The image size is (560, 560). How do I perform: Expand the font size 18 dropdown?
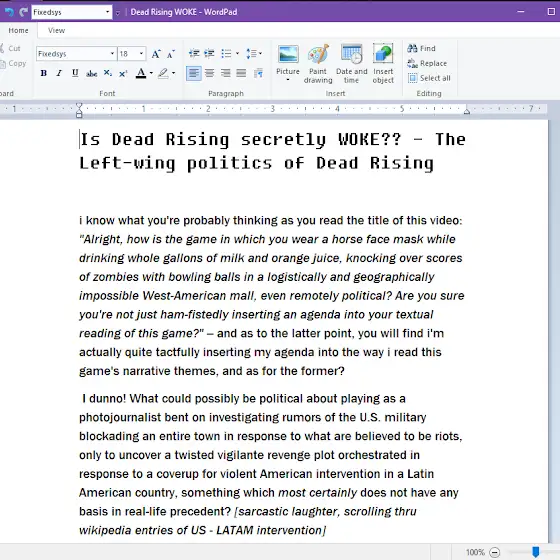coord(141,54)
